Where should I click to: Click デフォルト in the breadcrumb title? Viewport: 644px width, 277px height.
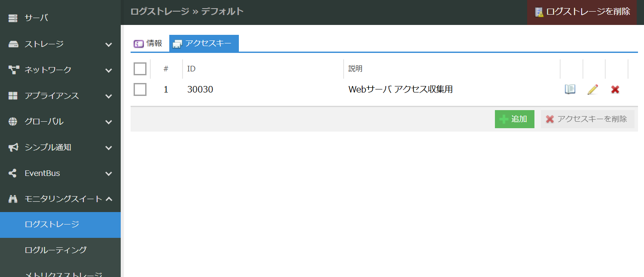(x=223, y=12)
